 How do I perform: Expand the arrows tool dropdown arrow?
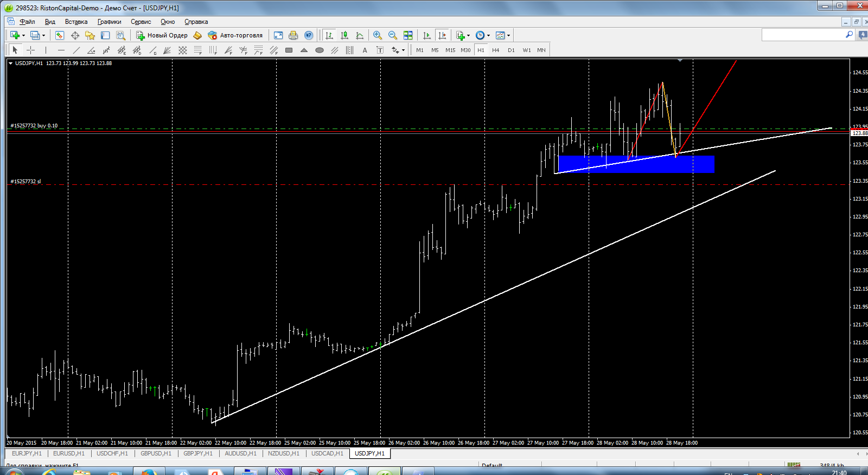pos(403,50)
